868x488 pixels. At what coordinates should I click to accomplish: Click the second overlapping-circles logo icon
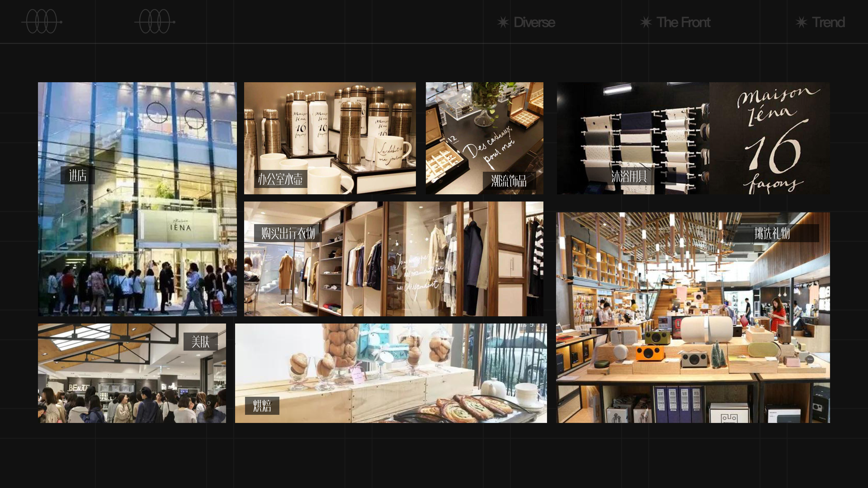[155, 22]
